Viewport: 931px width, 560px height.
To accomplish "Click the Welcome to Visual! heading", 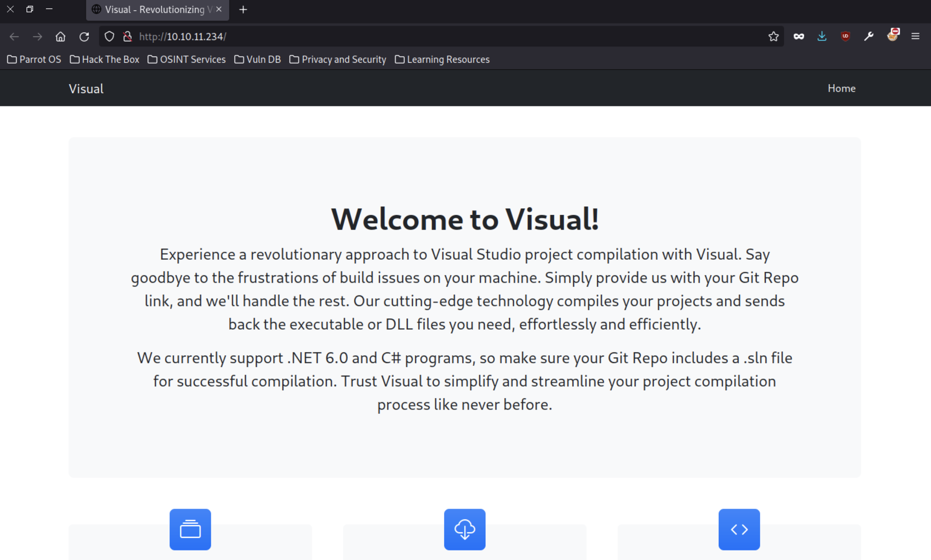I will click(x=465, y=219).
